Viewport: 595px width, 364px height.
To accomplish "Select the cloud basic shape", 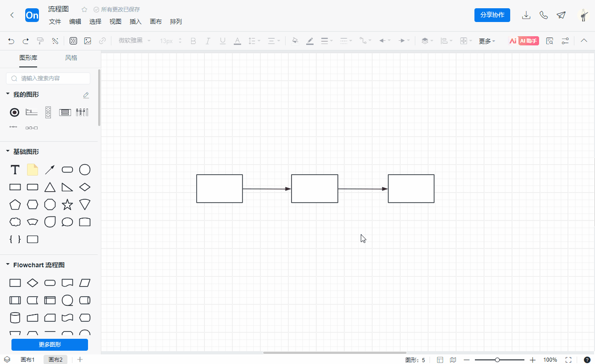I will [15, 222].
